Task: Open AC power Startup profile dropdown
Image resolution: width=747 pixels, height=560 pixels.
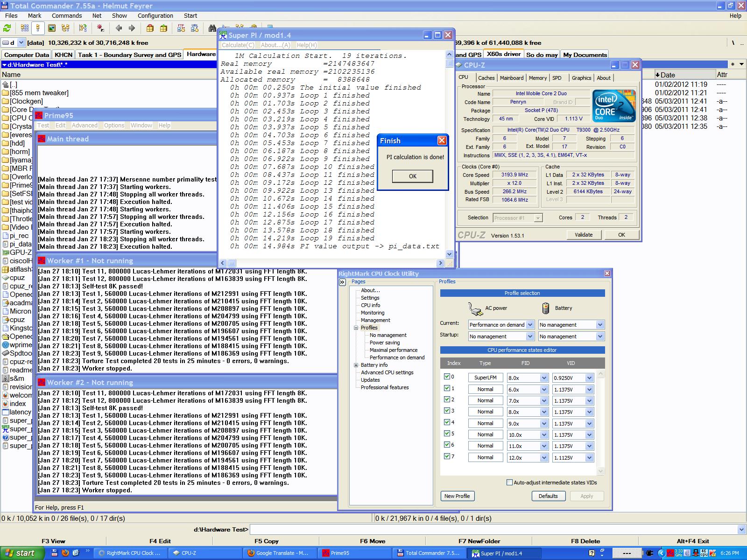Action: tap(530, 336)
